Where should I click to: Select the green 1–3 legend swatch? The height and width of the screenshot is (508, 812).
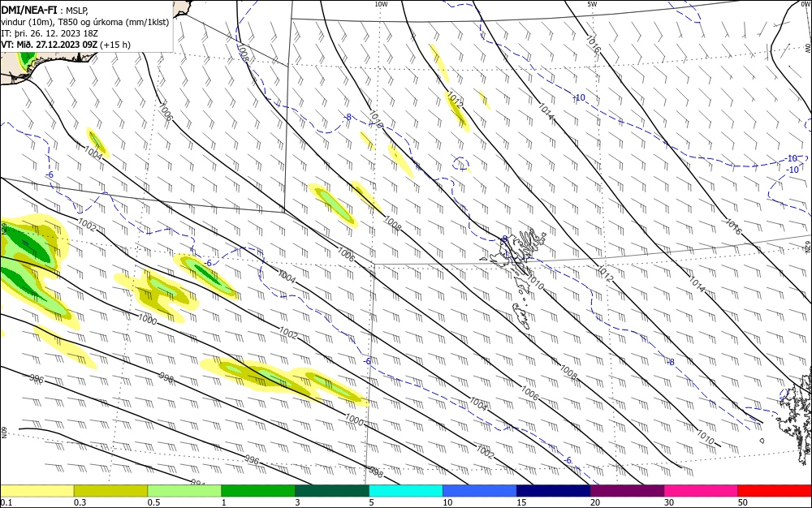point(258,491)
